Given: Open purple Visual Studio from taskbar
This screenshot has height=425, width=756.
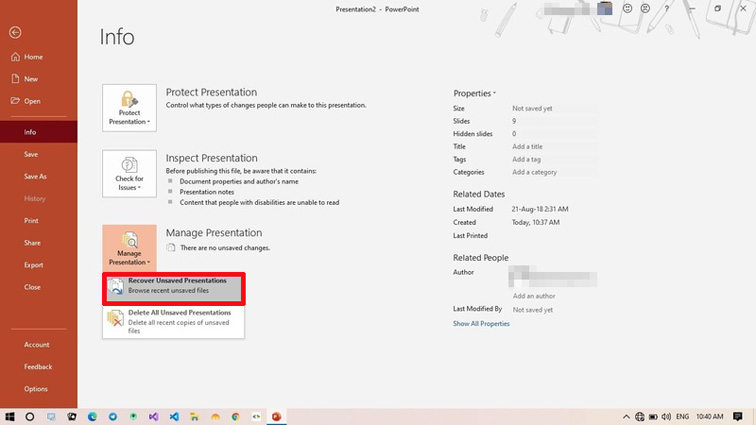Looking at the screenshot, I should (x=153, y=416).
